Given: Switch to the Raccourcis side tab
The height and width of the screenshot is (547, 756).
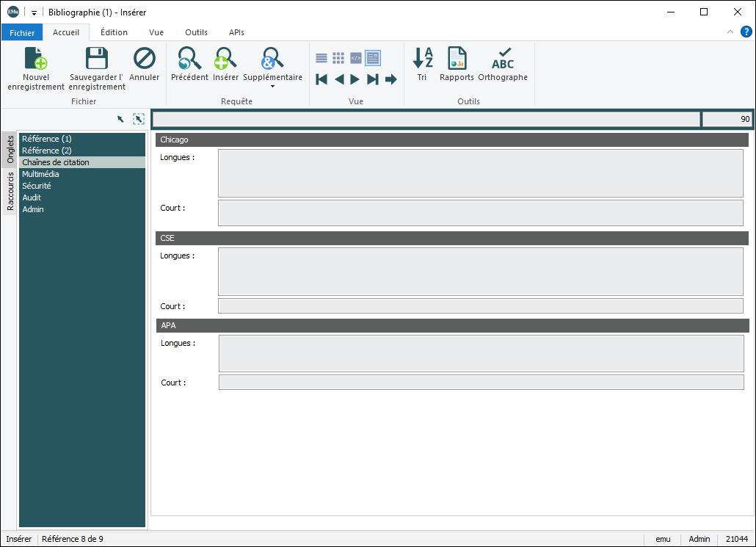Looking at the screenshot, I should (10, 192).
